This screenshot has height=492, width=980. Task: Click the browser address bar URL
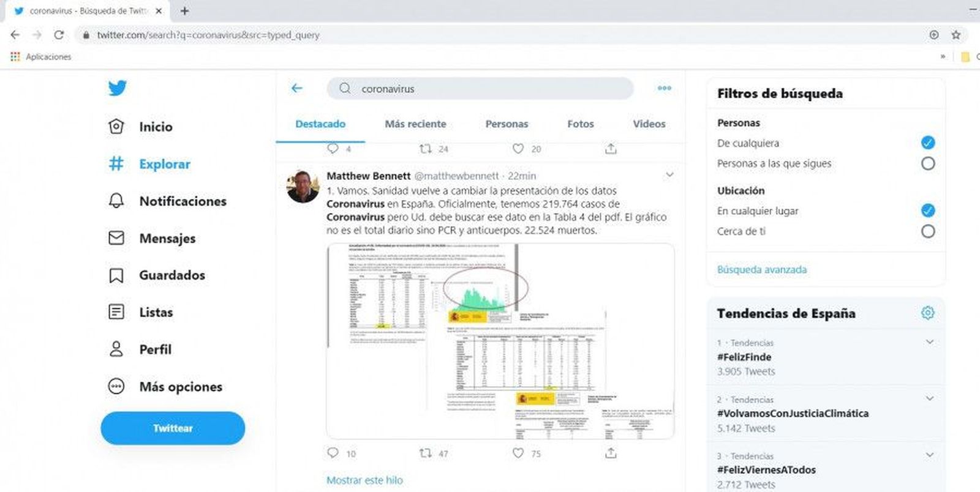tap(208, 35)
